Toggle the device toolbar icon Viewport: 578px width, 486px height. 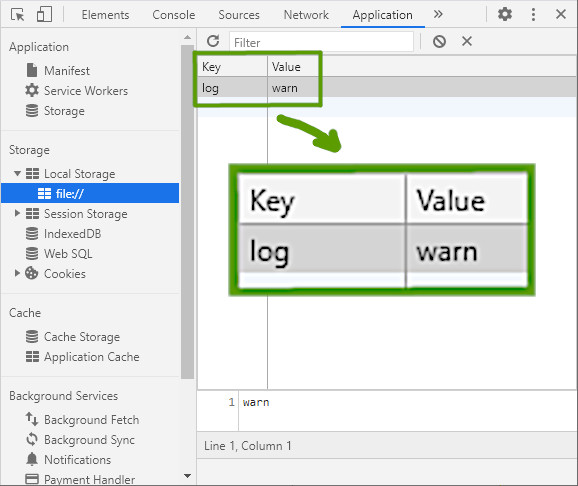pyautogui.click(x=44, y=15)
